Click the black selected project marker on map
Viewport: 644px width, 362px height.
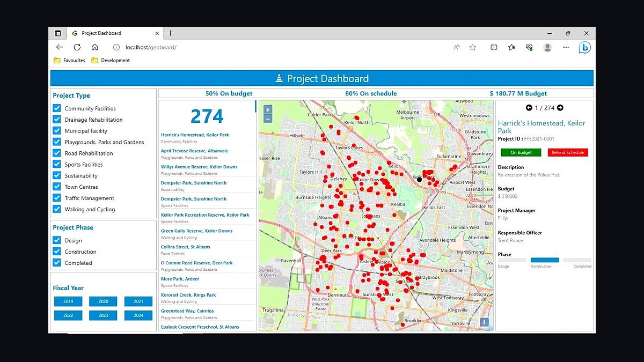click(420, 180)
